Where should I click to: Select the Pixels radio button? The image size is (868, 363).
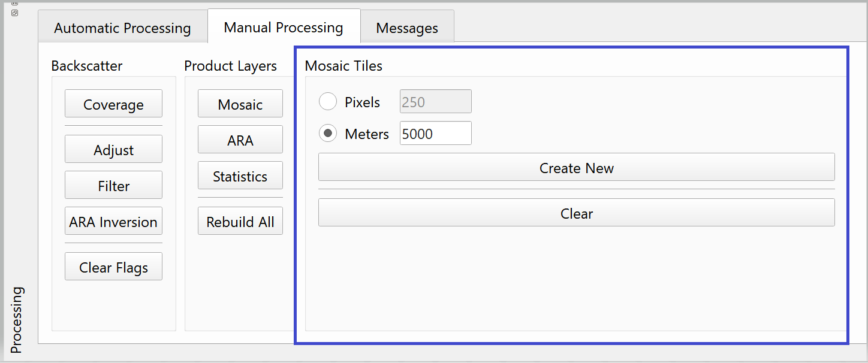point(328,102)
